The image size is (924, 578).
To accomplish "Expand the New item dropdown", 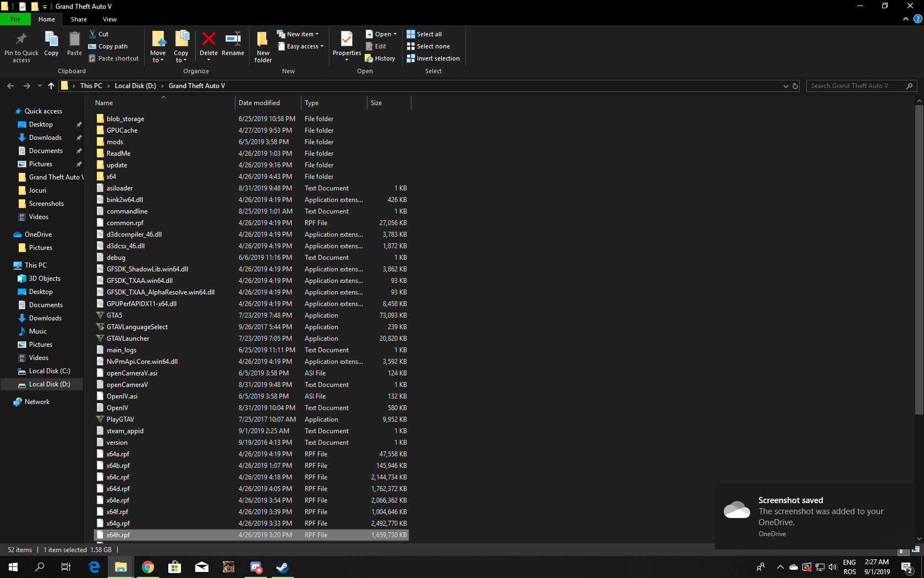I will (299, 34).
